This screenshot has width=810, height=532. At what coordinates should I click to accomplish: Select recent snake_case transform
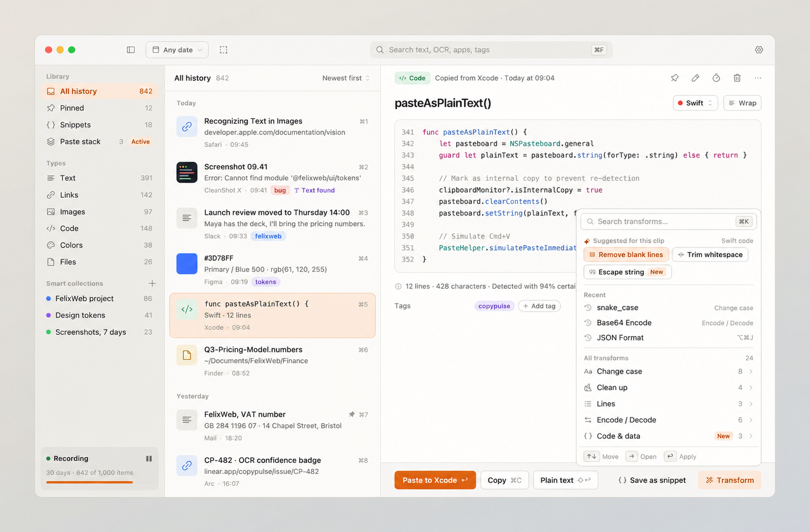pyautogui.click(x=669, y=308)
